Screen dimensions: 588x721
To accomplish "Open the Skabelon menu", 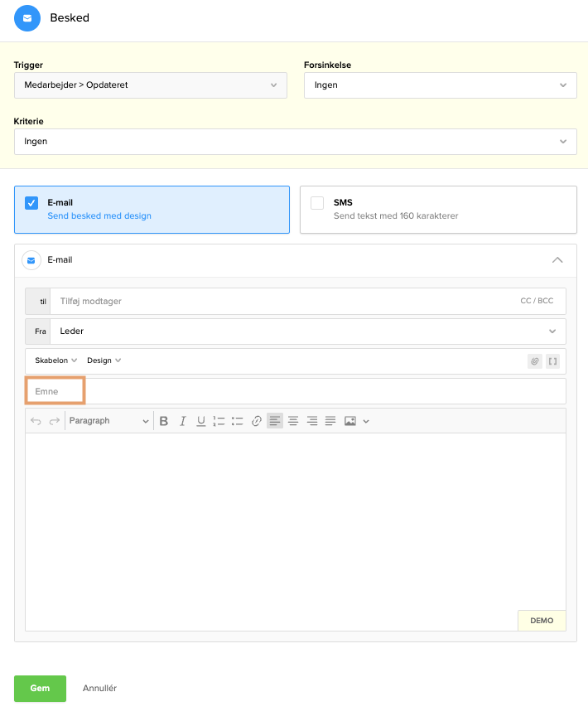I will coord(55,360).
